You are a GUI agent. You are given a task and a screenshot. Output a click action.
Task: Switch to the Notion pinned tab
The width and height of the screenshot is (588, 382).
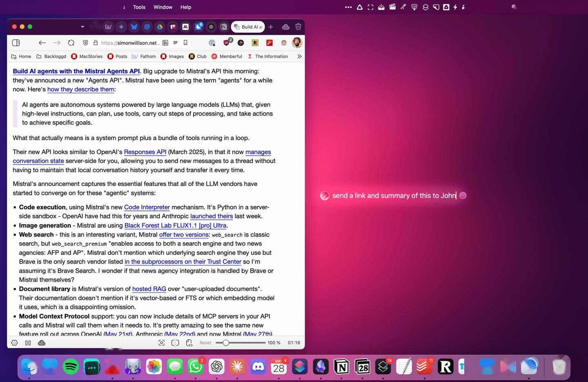point(224,27)
